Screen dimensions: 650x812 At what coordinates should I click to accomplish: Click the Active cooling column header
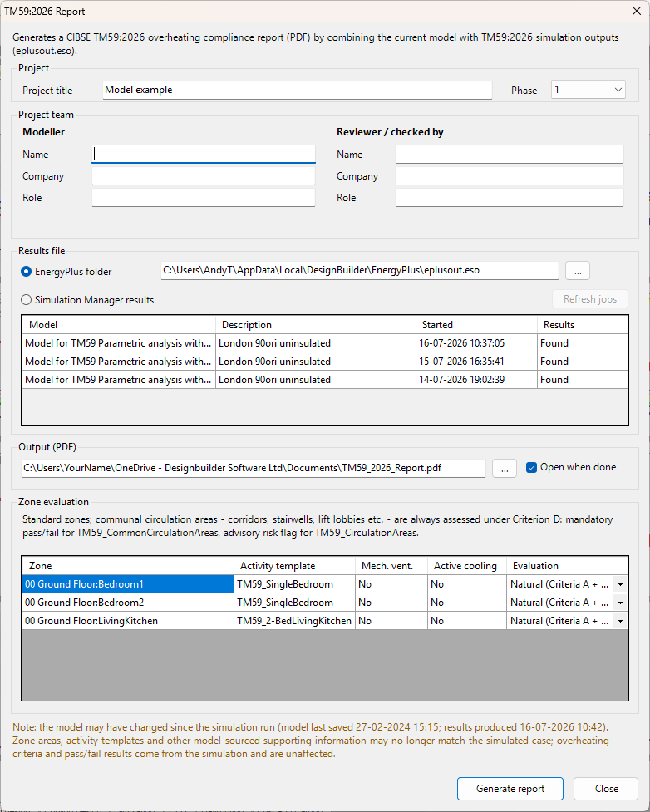tap(466, 565)
